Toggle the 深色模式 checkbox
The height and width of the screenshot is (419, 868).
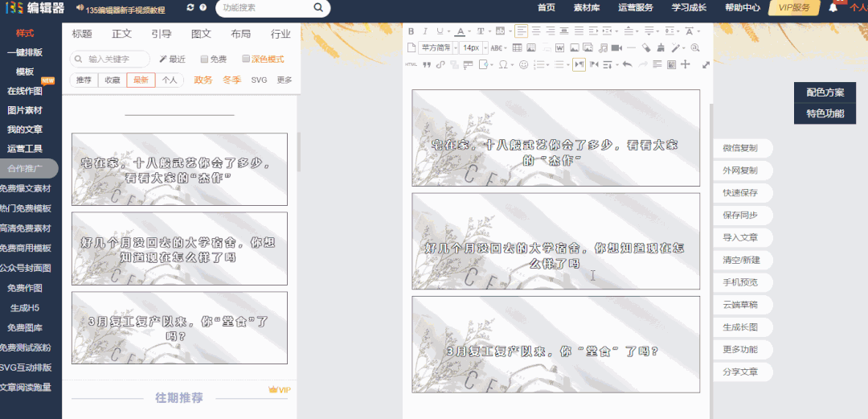(246, 60)
